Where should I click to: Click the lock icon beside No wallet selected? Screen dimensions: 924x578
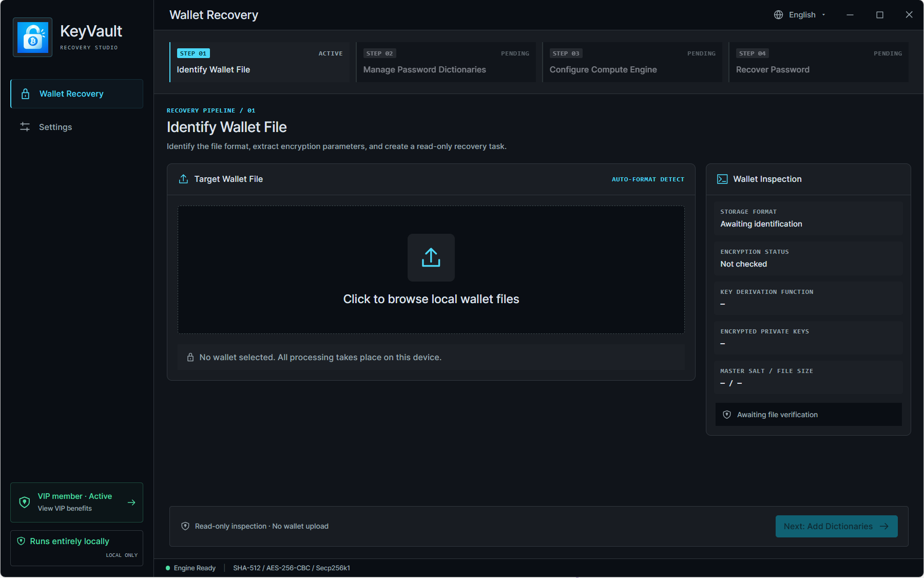pos(190,357)
